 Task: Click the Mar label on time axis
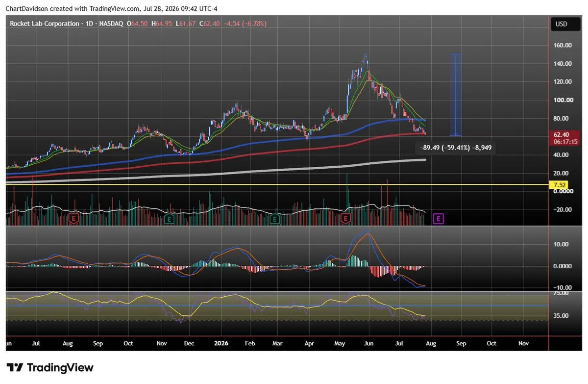[x=277, y=344]
